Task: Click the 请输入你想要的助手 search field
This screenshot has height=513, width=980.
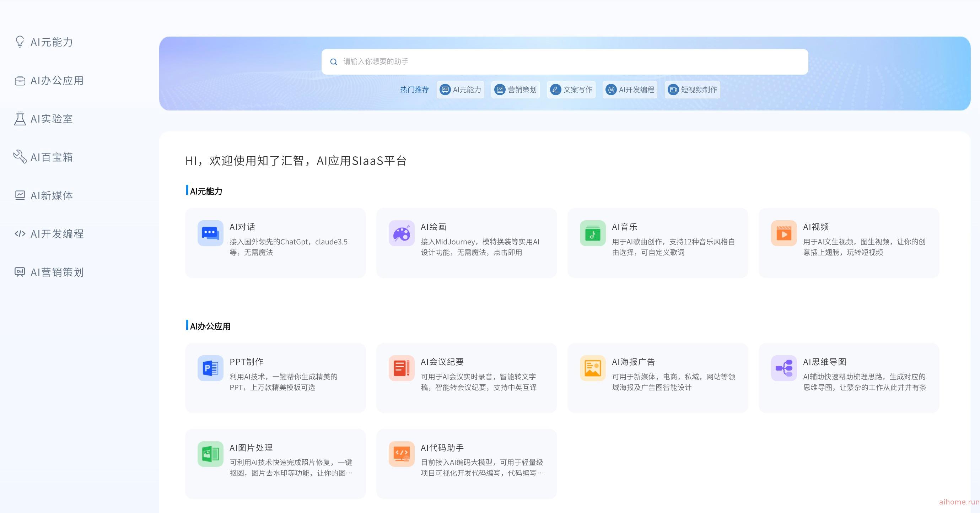Action: click(x=565, y=61)
